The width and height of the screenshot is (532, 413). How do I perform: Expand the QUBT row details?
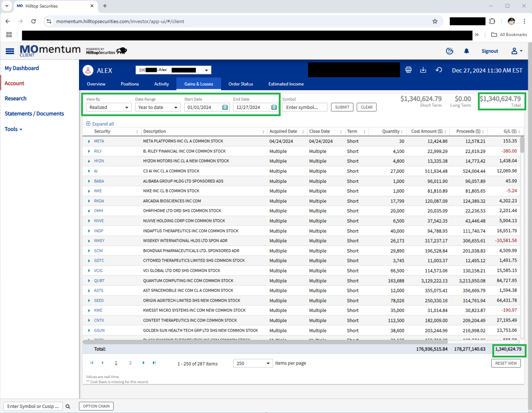point(89,281)
